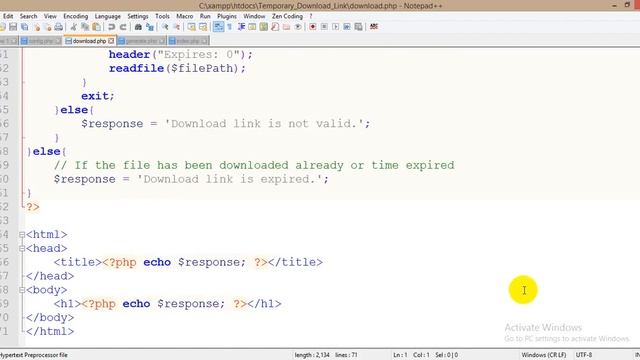Switch to the config.php tab

pyautogui.click(x=40, y=41)
